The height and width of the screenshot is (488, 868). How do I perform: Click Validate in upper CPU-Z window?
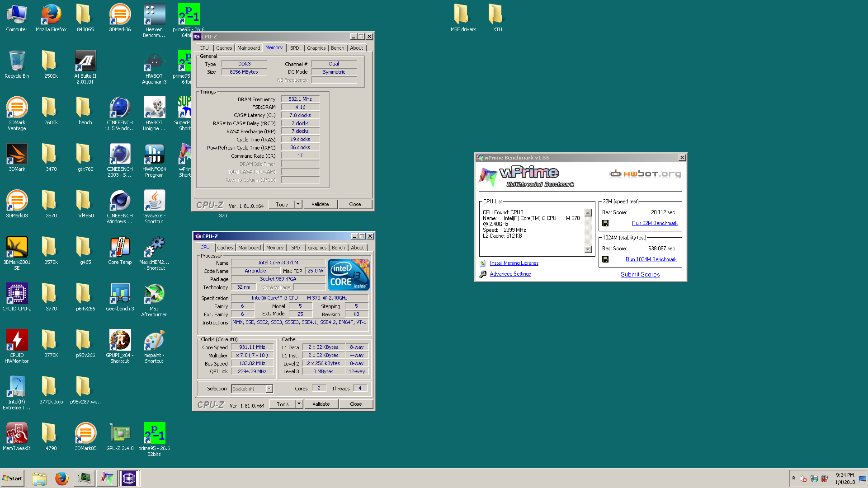point(320,204)
